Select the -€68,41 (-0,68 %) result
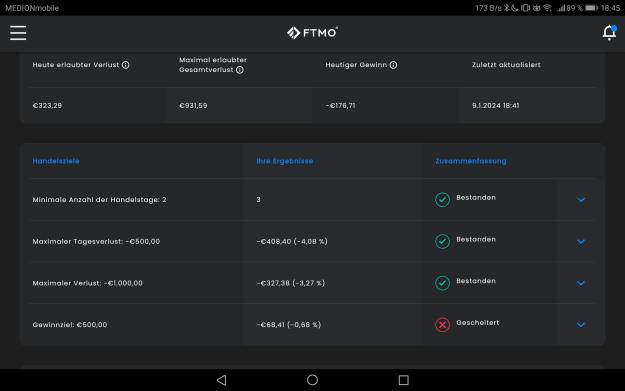 click(x=289, y=325)
